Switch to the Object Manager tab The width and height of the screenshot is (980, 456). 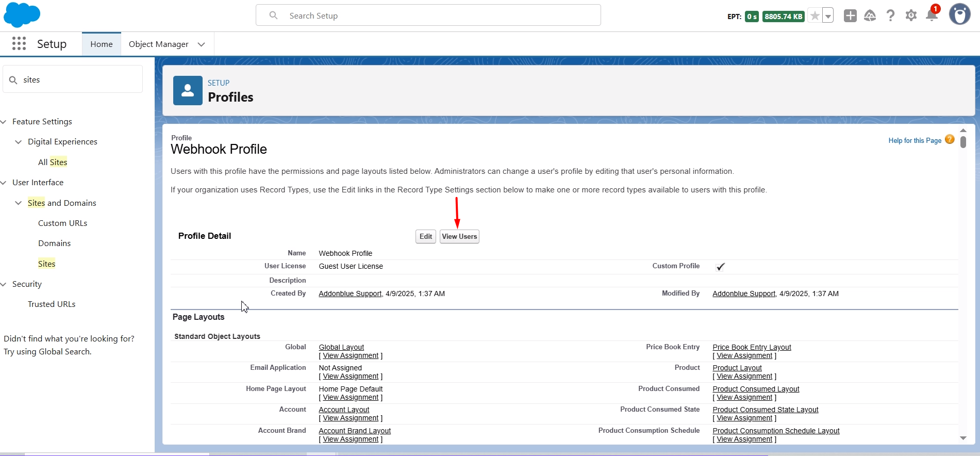(159, 44)
